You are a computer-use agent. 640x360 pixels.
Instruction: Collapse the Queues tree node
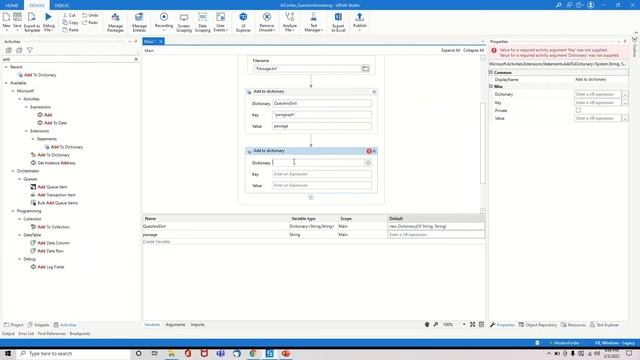coord(20,179)
